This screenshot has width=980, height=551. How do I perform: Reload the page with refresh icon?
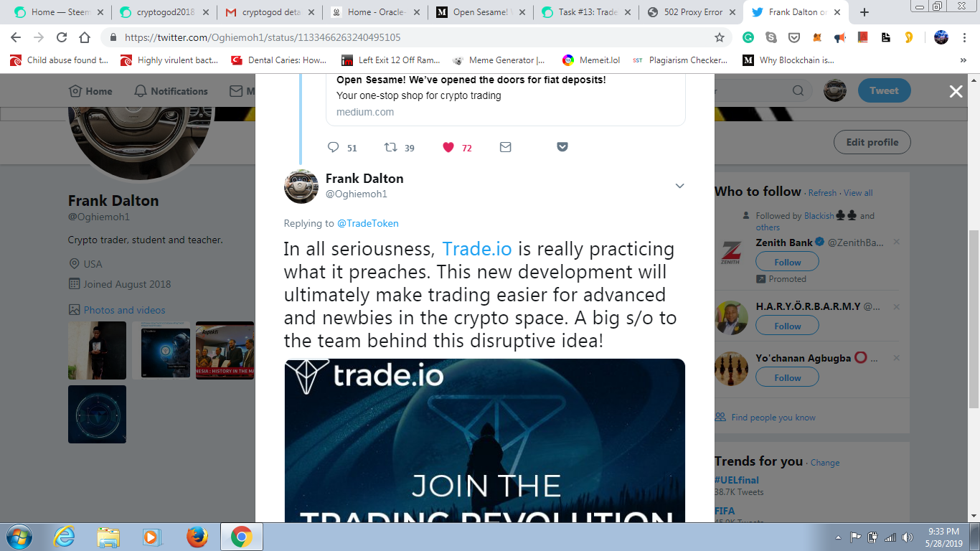click(x=62, y=38)
